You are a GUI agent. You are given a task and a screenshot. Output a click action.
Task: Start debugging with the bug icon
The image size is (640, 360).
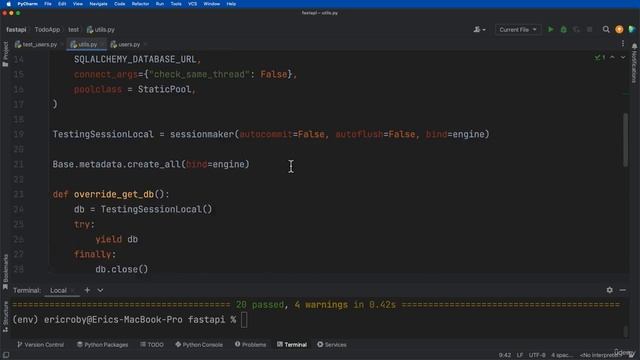[564, 29]
